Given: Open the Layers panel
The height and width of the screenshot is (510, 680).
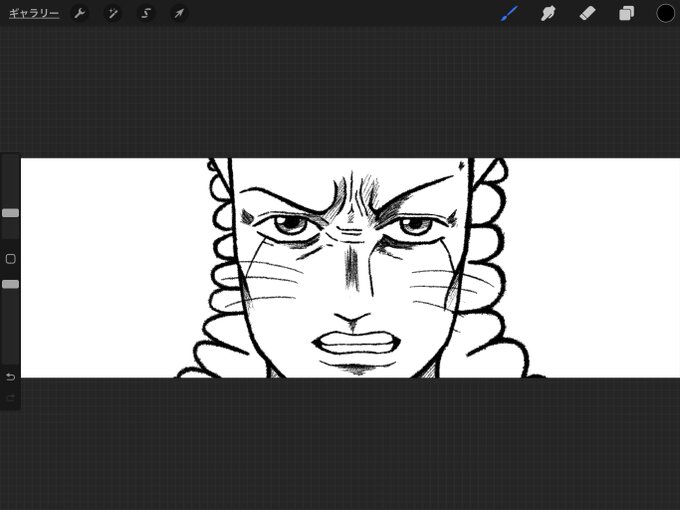Looking at the screenshot, I should click(626, 13).
